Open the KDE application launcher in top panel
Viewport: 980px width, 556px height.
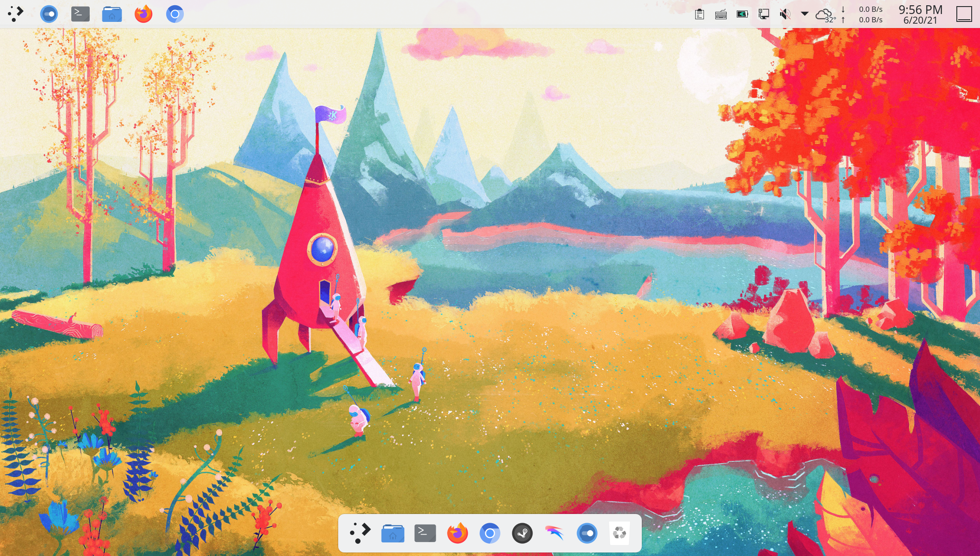coord(16,14)
